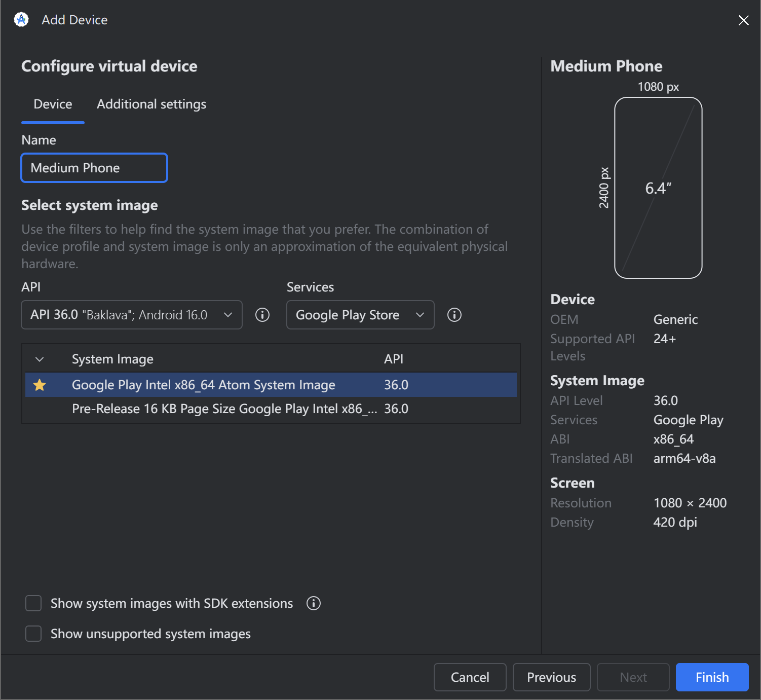Viewport: 761px width, 700px height.
Task: Select Google Play Intel x86_64 Atom image row
Action: [204, 385]
